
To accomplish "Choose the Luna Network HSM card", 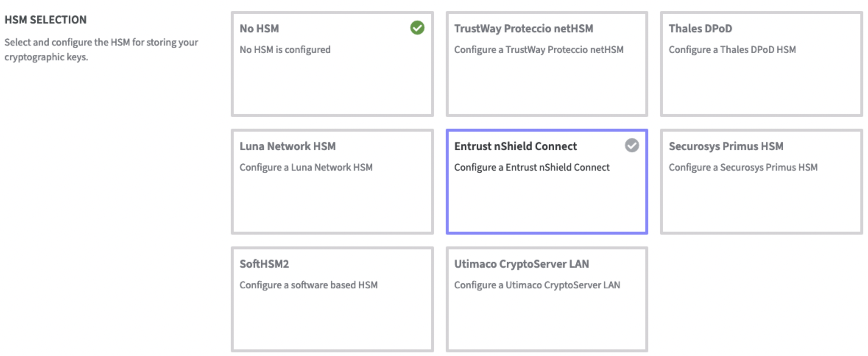I will pos(331,199).
